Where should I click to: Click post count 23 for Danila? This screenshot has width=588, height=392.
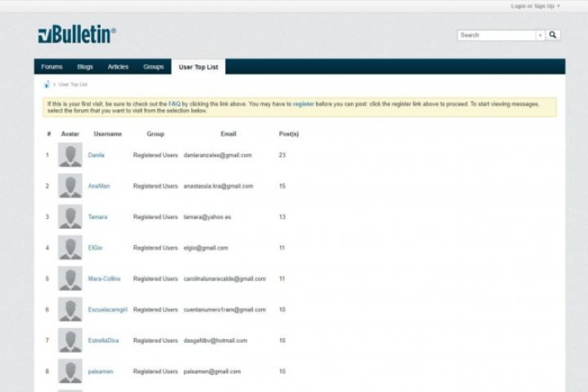pyautogui.click(x=283, y=155)
